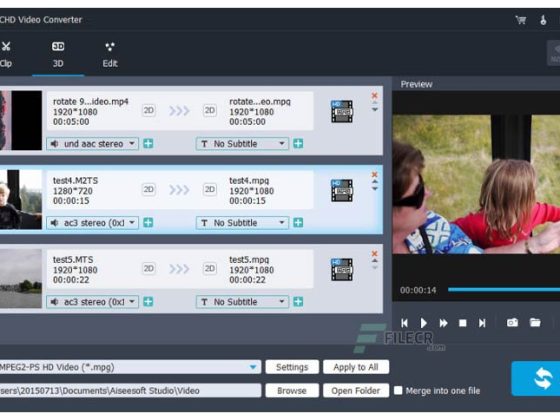
Task: Move rotate 9...ideo.mp4 item down
Action: [x=375, y=110]
